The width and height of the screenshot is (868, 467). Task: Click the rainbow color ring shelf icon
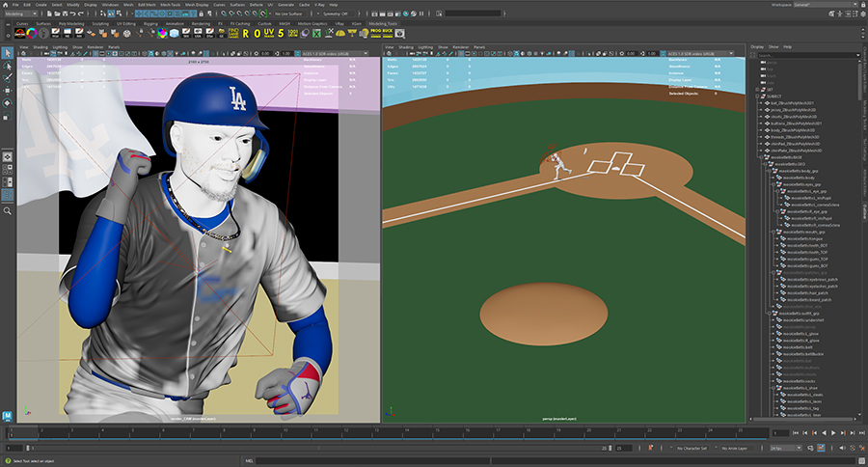32,33
